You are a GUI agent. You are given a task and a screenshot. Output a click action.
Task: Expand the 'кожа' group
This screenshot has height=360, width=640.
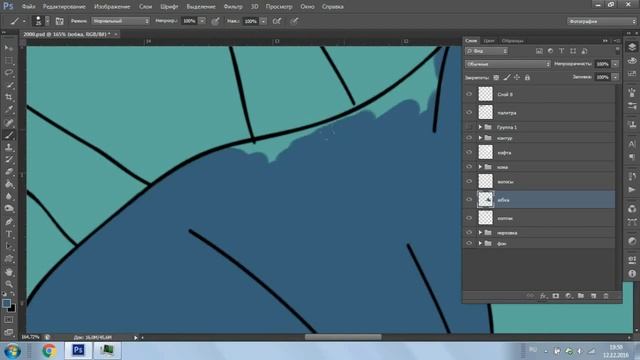point(480,167)
